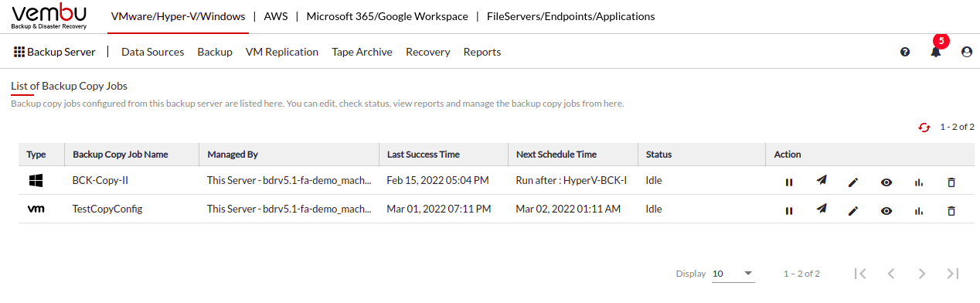The height and width of the screenshot is (303, 980).
Task: Open Reports menu
Action: tap(482, 52)
